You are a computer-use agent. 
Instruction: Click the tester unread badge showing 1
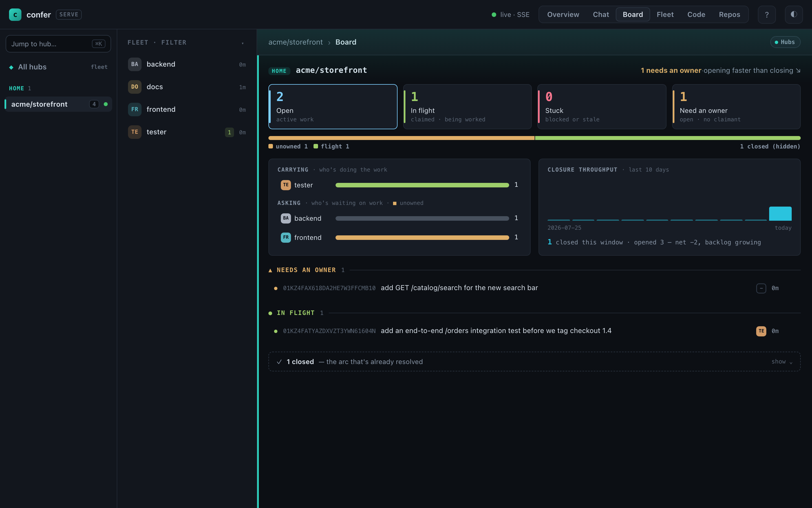click(x=229, y=132)
